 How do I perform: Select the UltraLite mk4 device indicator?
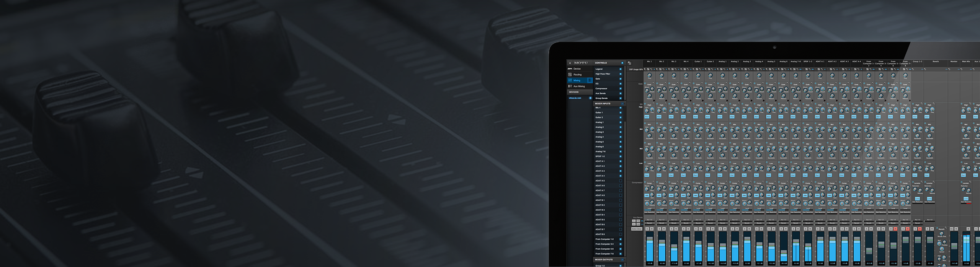(x=590, y=98)
